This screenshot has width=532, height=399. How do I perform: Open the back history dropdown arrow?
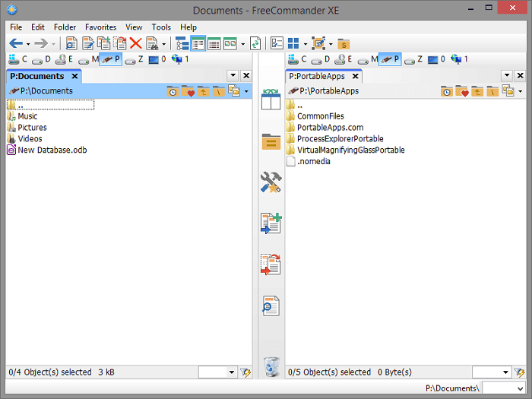[x=28, y=44]
